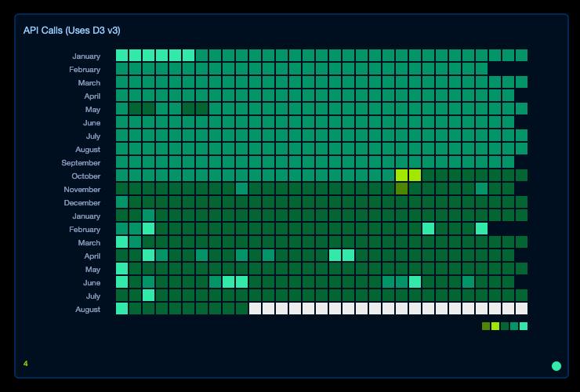The image size is (580, 392).
Task: Click the brightest mint legend swatch
Action: point(524,326)
